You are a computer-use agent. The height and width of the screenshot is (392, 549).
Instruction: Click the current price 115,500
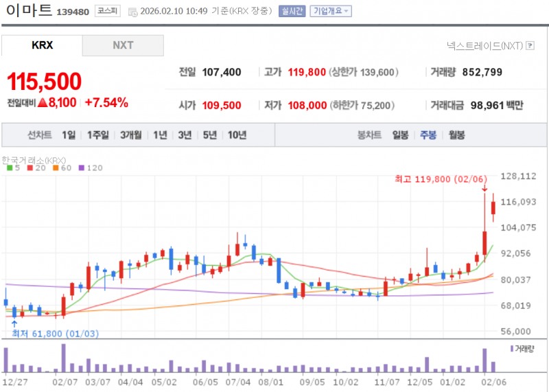[x=45, y=82]
